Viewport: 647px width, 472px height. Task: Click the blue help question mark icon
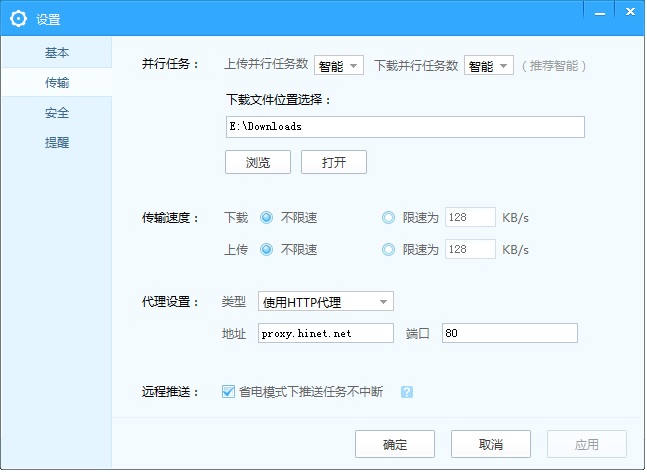(x=406, y=392)
